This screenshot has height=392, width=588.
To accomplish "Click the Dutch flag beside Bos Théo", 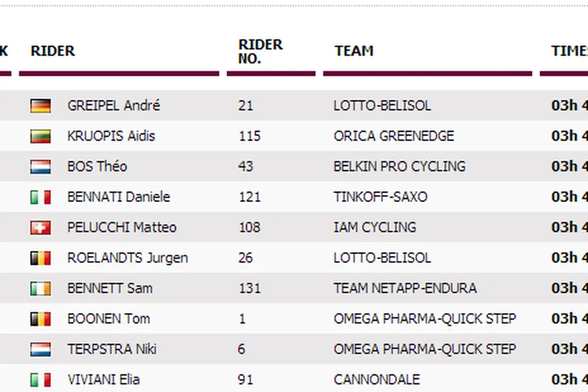I will click(40, 166).
